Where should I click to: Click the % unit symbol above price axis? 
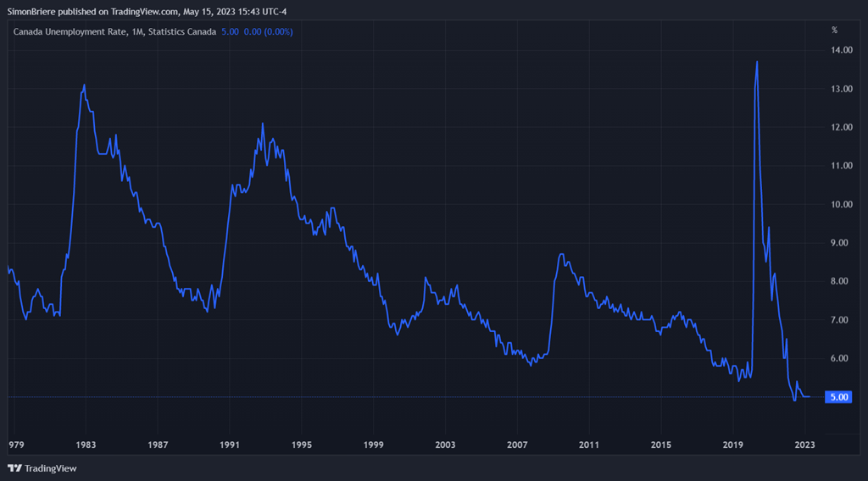point(834,30)
